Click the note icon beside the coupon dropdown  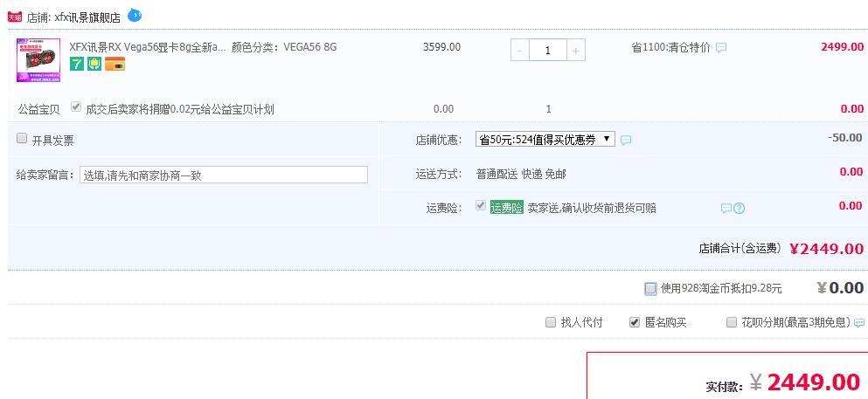[x=626, y=141]
